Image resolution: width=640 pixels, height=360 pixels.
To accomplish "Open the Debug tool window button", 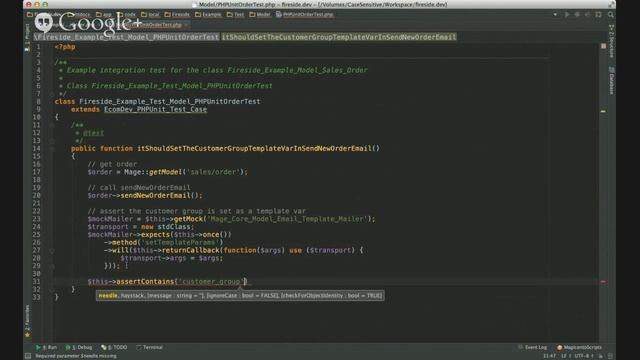I will point(79,347).
